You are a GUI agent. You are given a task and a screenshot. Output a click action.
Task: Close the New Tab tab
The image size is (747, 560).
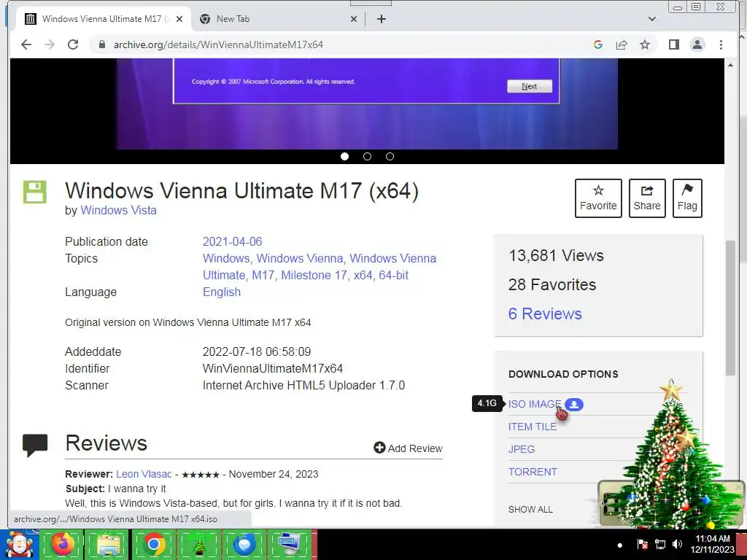[x=354, y=19]
